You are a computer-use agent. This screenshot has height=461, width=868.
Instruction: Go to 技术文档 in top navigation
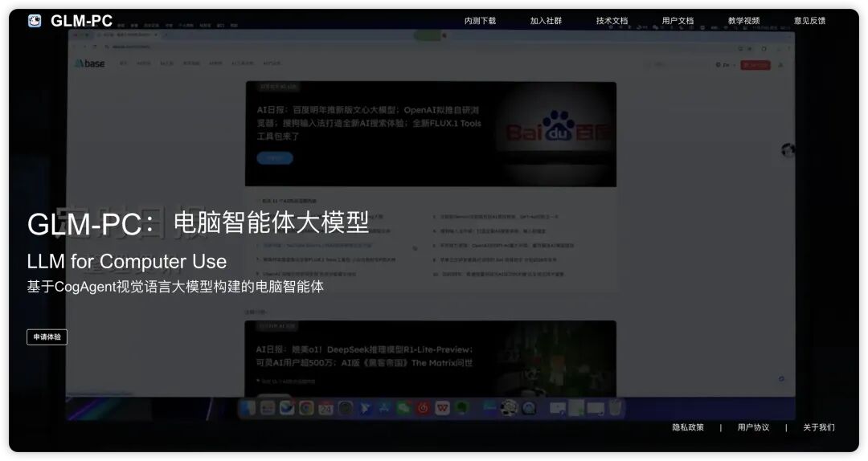[x=612, y=21]
